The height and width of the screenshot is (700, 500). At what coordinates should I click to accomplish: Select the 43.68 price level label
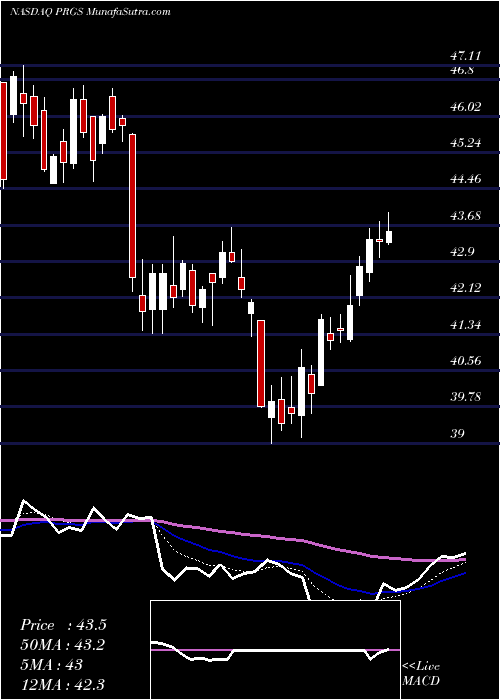point(466,216)
